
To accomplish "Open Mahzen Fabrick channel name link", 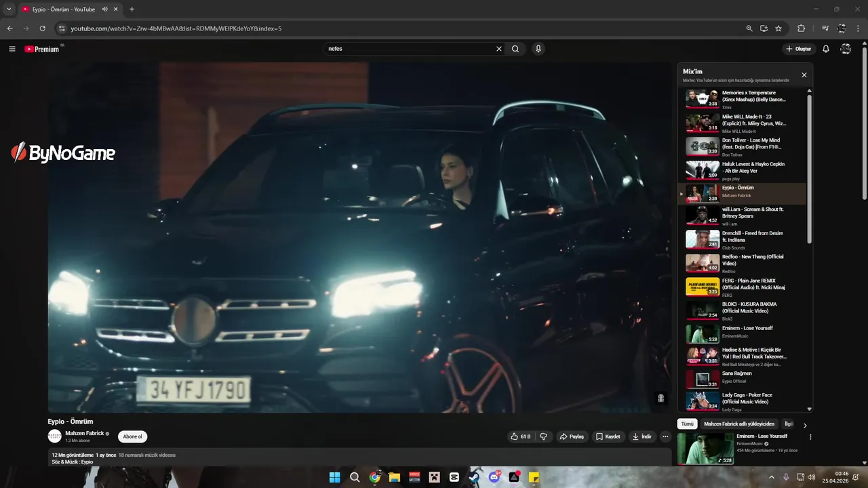I will pyautogui.click(x=85, y=433).
